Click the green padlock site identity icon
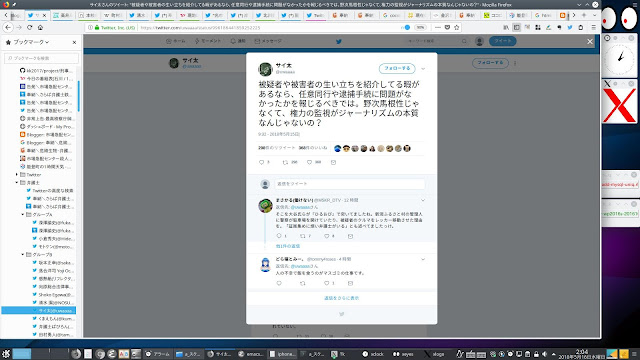The image size is (640, 360). 97,28
